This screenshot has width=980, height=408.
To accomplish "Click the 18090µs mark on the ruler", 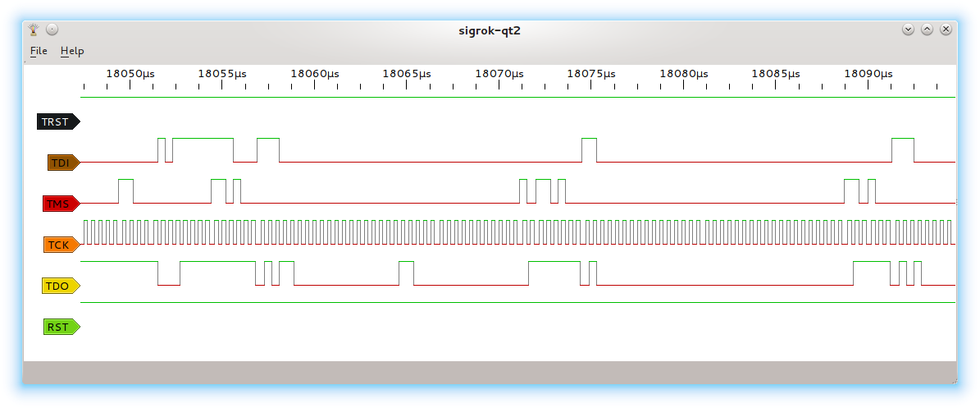I will [x=868, y=74].
